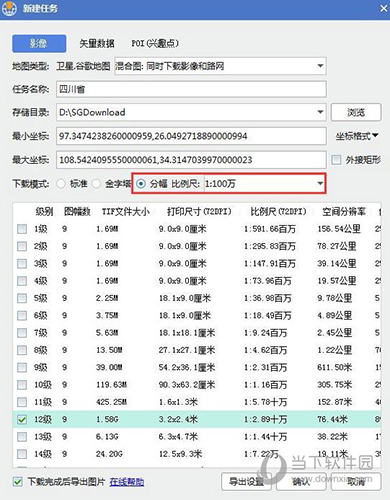
Task: Select the 金字塔 download mode radio
Action: tap(96, 184)
